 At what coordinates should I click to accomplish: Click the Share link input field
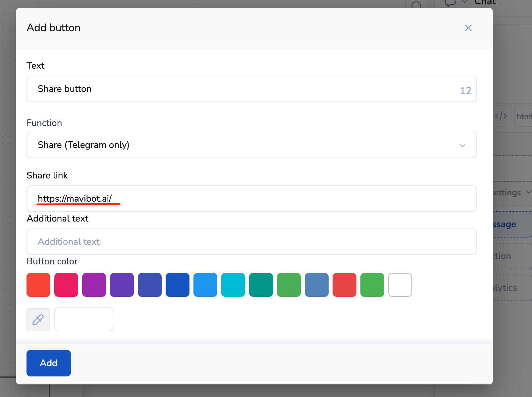[252, 199]
